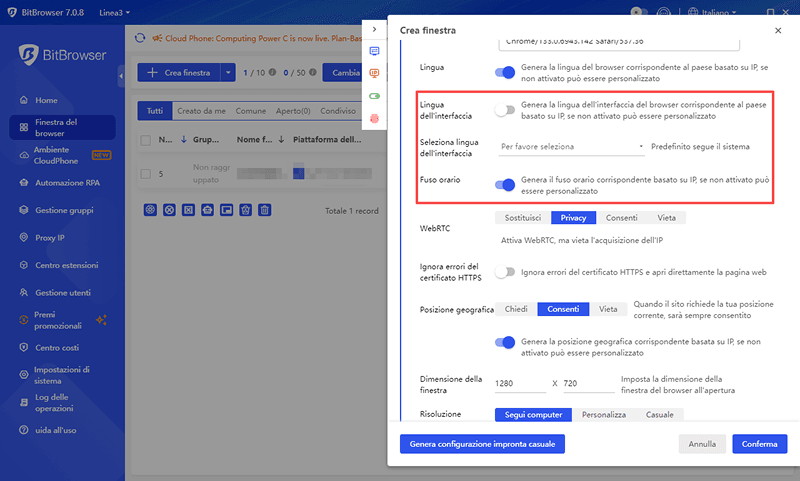Open the arrow dropdown next to Crea finestra
800x481 pixels.
(228, 72)
